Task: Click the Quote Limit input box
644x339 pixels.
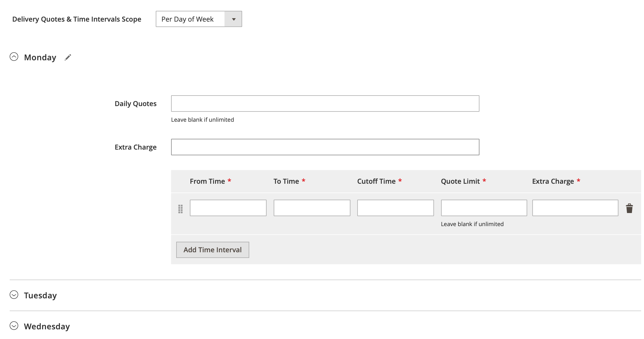Action: 484,208
